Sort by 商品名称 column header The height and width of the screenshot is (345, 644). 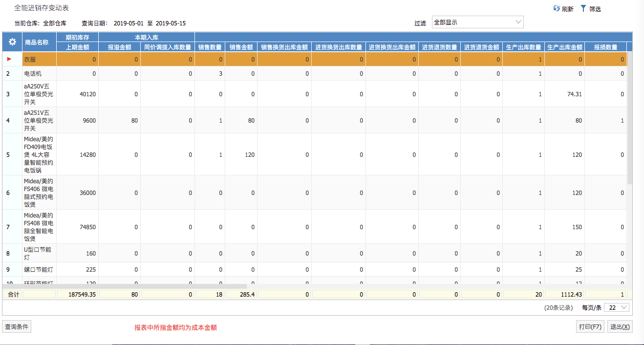39,42
